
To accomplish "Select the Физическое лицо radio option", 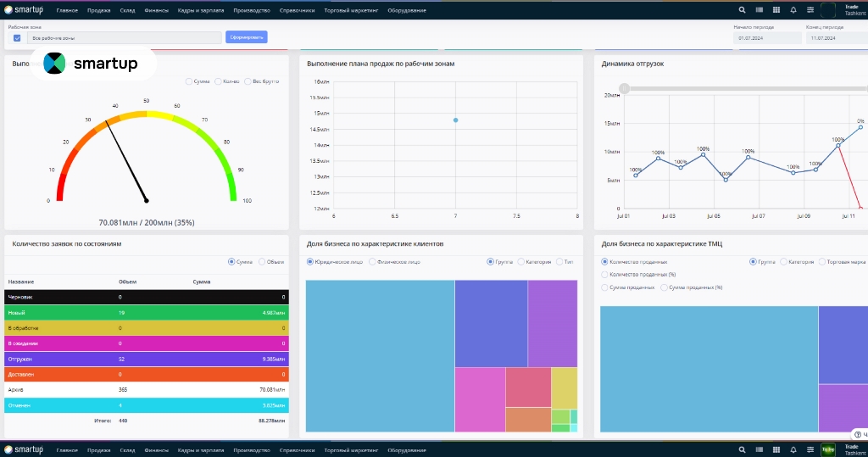I will (372, 262).
